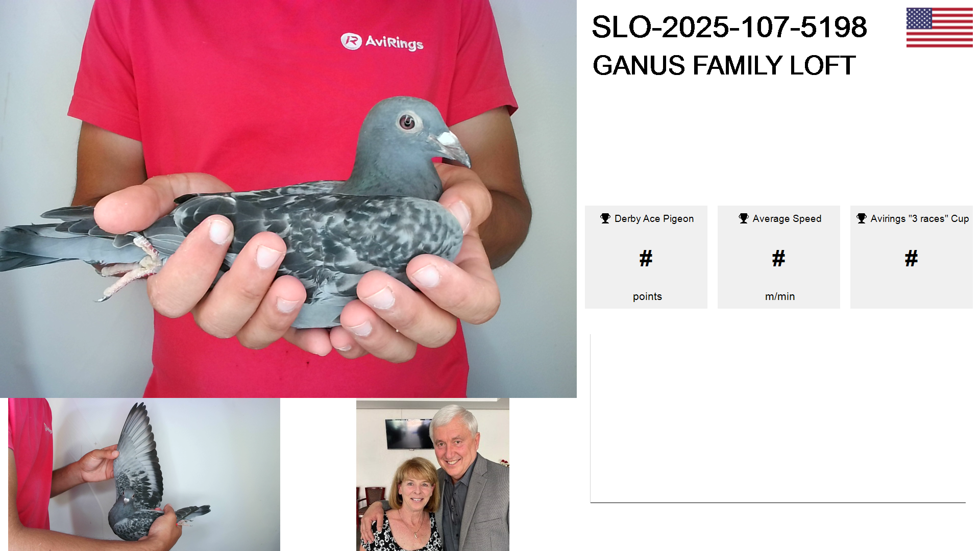Click the Derby Ace Pigeon rank hash

pos(646,259)
